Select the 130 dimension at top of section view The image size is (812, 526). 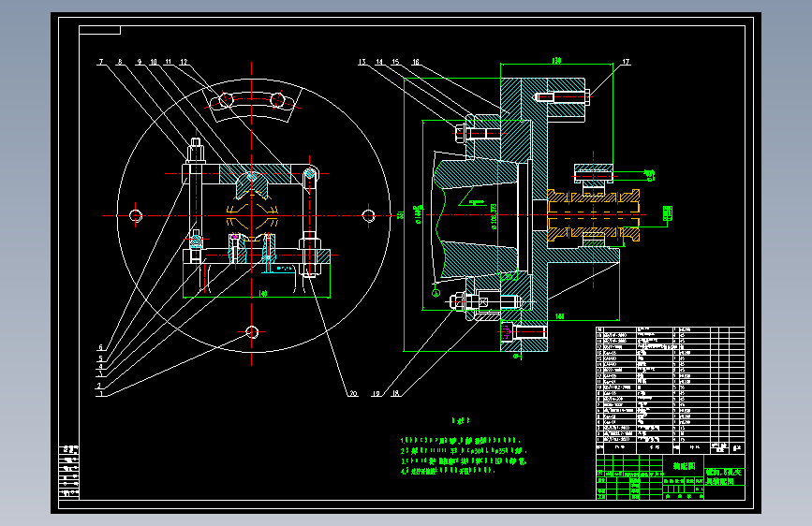[x=556, y=61]
